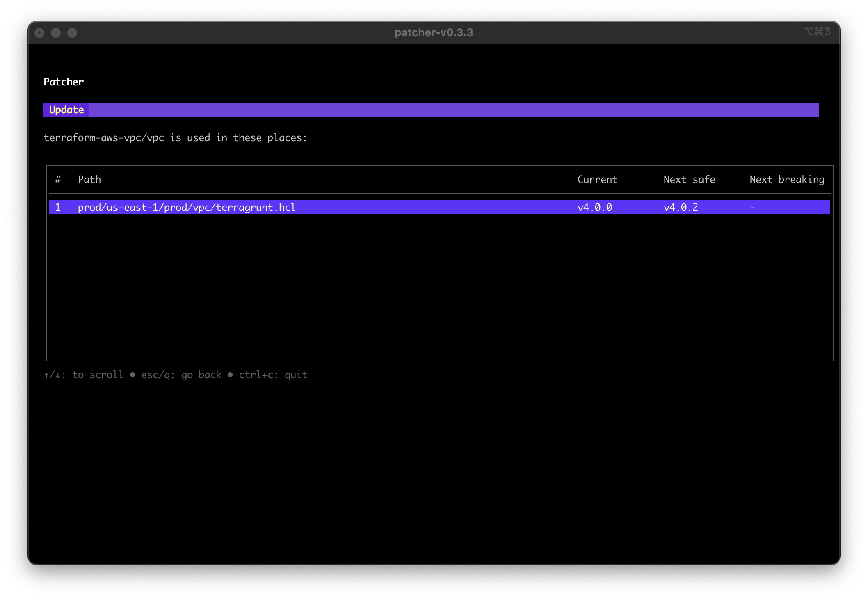The image size is (868, 599).
Task: Click the # column header
Action: pyautogui.click(x=58, y=179)
